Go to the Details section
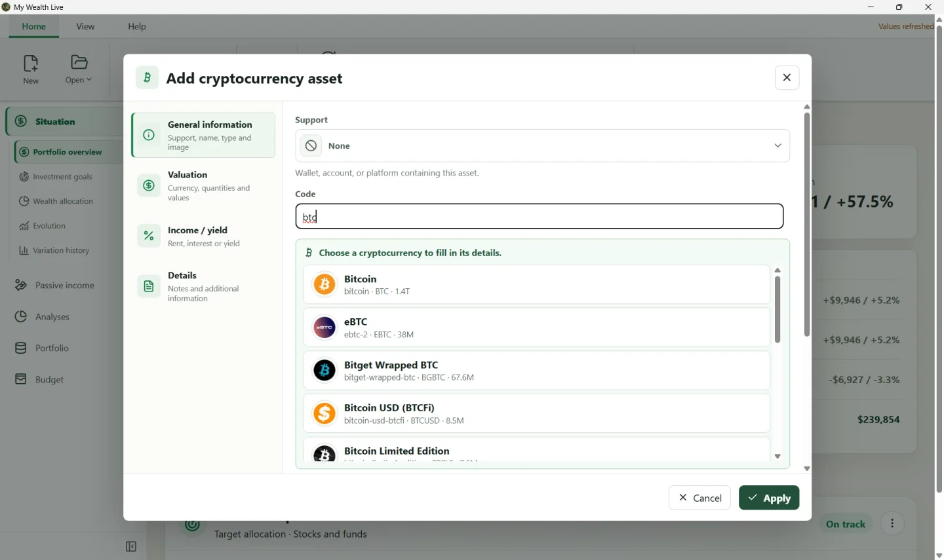 tap(203, 286)
